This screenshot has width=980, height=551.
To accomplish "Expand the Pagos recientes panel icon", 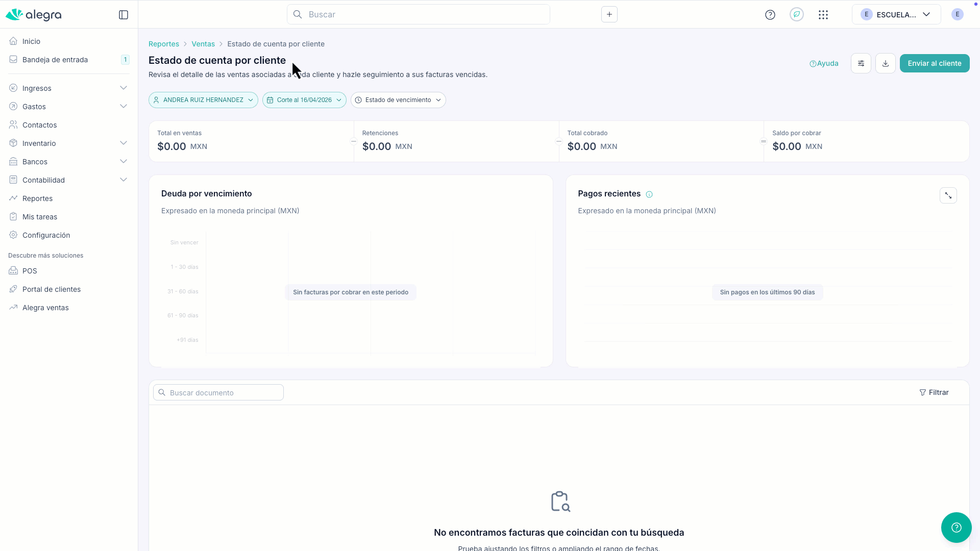I will click(948, 195).
